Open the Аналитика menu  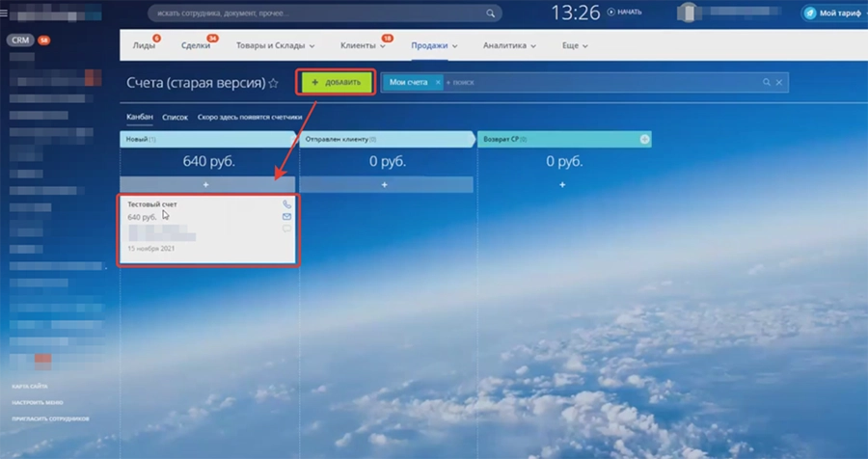tap(509, 45)
